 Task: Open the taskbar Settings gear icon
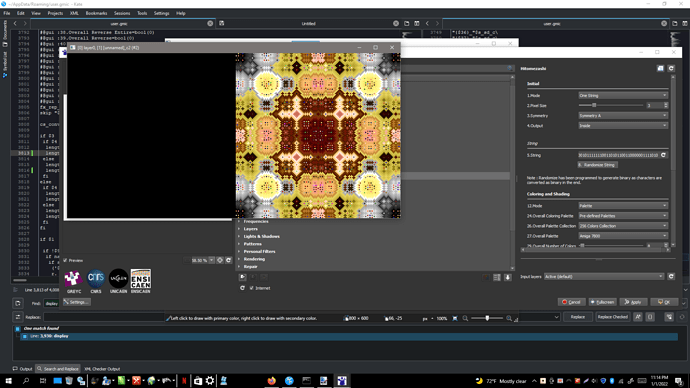point(210,381)
